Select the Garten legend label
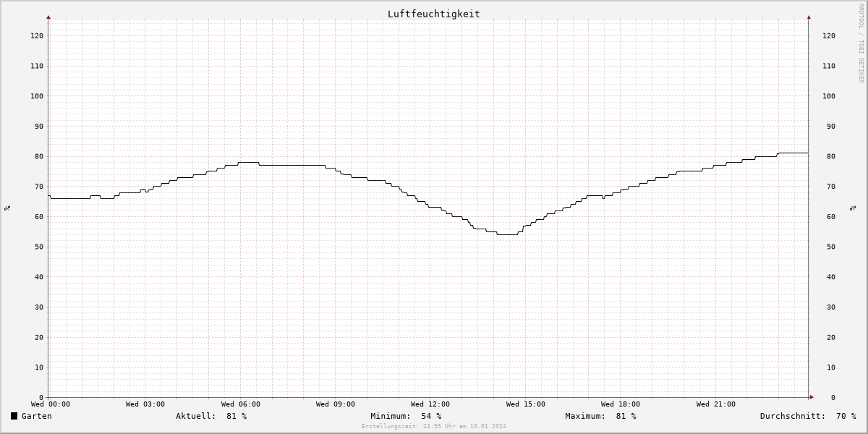The height and width of the screenshot is (434, 868). point(37,416)
